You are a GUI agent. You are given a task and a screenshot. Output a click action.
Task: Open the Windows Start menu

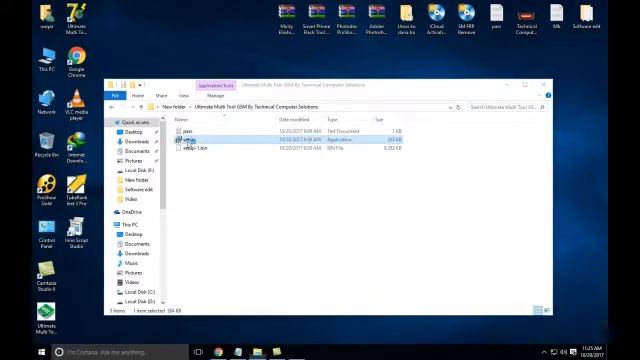(41, 352)
